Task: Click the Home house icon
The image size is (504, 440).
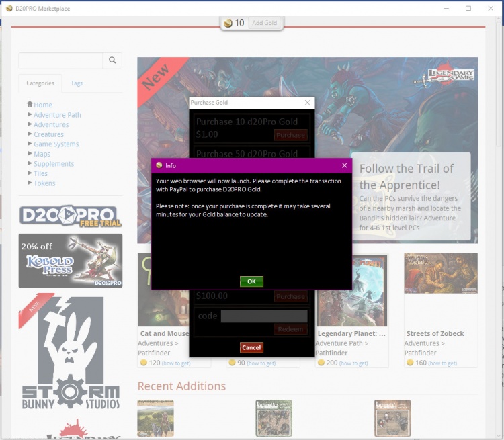Action: [30, 104]
